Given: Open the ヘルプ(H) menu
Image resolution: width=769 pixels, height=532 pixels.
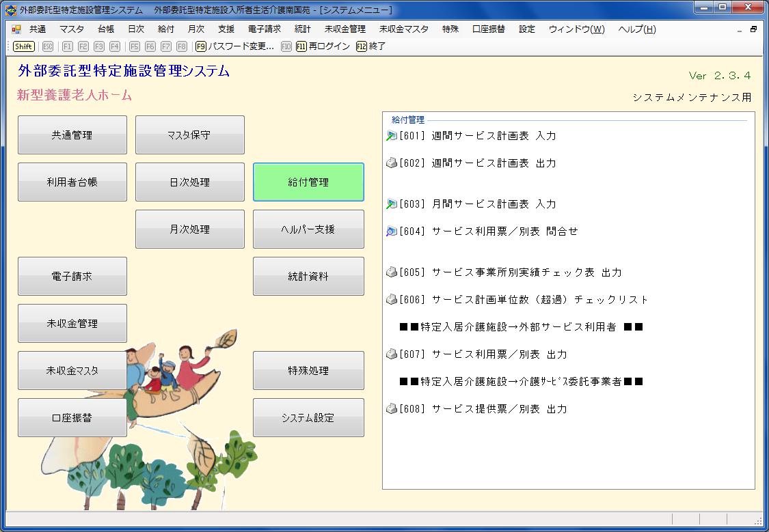Looking at the screenshot, I should pyautogui.click(x=636, y=29).
